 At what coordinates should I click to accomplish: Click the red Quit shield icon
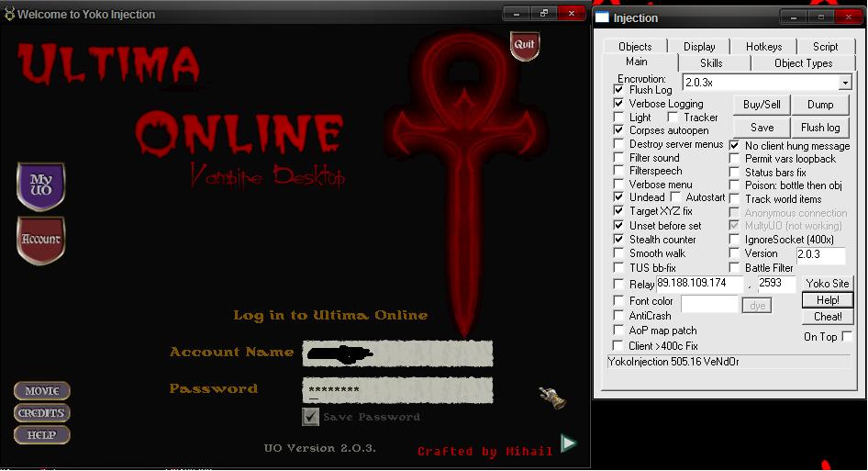point(524,45)
